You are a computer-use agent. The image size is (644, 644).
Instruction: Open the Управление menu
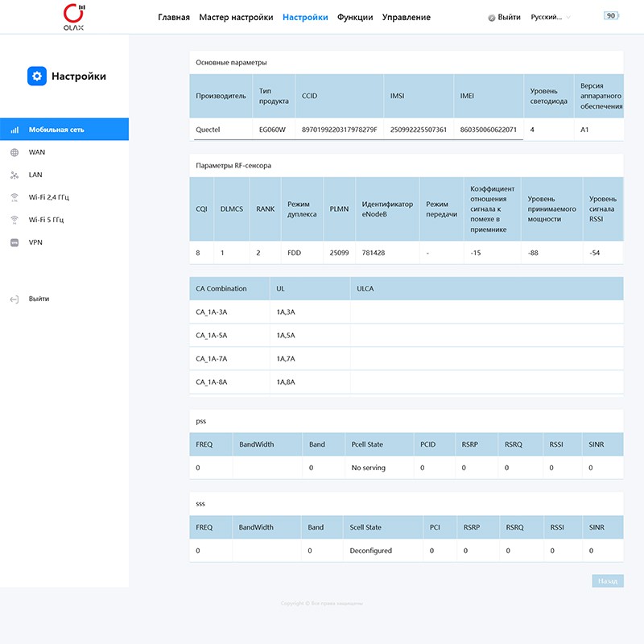point(406,17)
